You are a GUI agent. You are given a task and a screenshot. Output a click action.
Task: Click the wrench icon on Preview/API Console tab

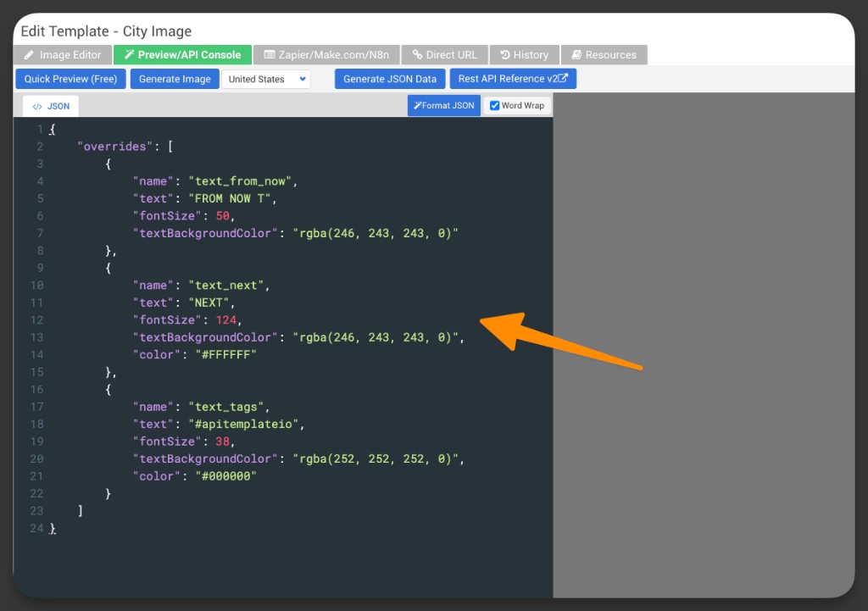pyautogui.click(x=128, y=54)
